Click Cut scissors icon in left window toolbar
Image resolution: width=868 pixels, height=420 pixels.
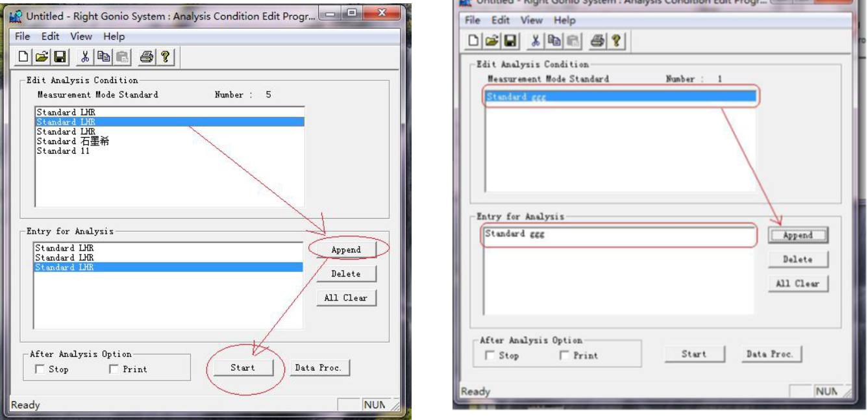(85, 57)
